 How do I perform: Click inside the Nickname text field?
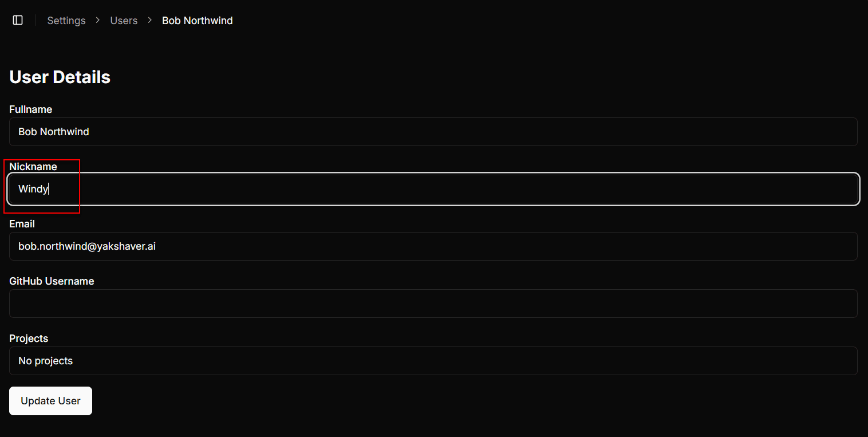click(433, 189)
